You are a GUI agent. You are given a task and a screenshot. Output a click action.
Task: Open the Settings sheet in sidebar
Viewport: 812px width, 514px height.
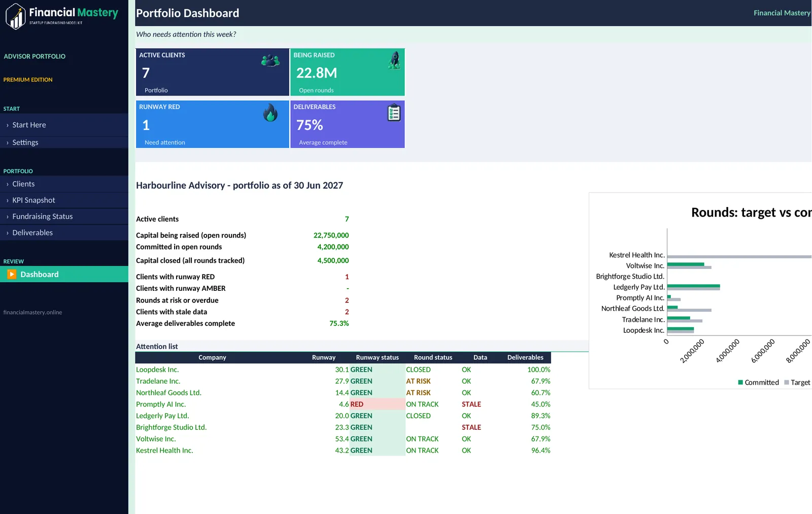[64, 143]
